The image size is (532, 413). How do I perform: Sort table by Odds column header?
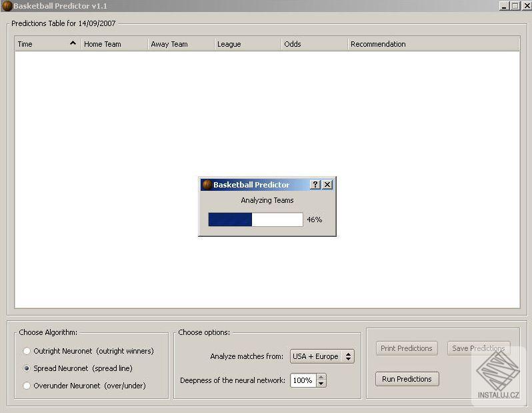point(315,44)
